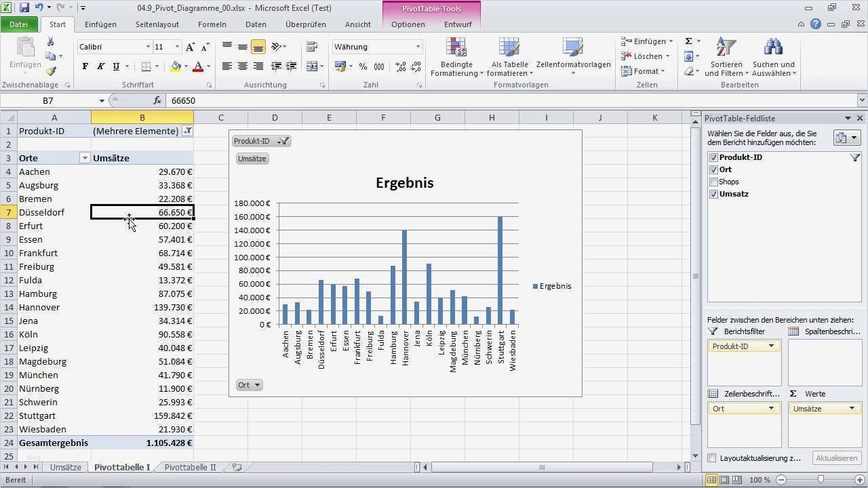Center text horizontally in the cell
This screenshot has height=488, width=868.
pyautogui.click(x=243, y=66)
